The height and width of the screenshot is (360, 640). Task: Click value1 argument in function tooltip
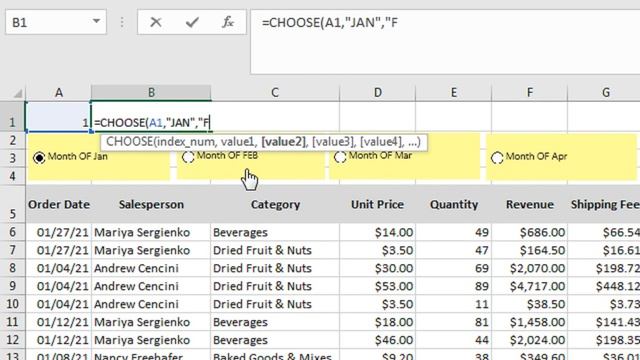[238, 142]
